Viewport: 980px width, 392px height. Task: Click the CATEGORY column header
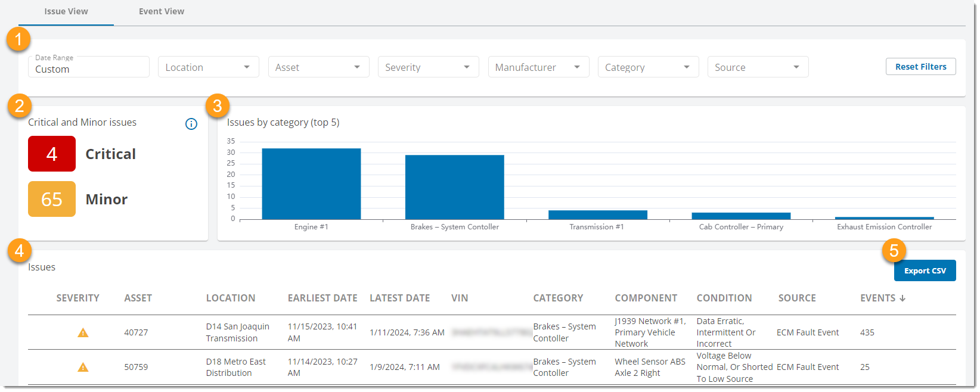point(558,298)
